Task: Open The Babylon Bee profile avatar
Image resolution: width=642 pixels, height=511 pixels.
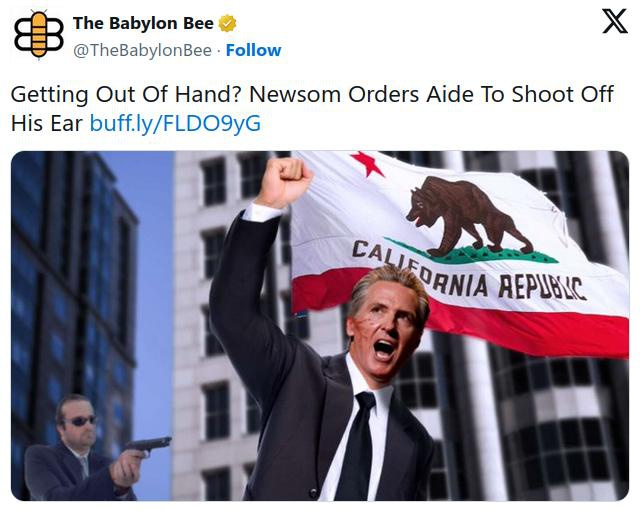Action: tap(39, 34)
